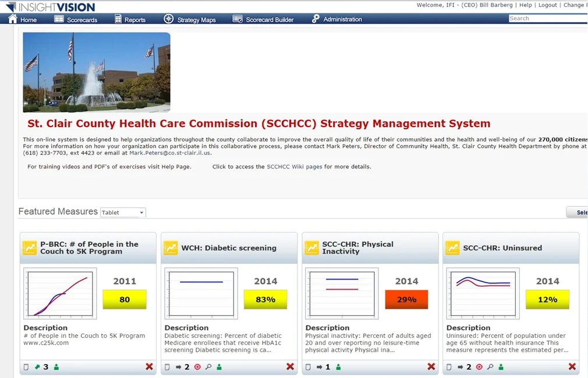Viewport: 588px width, 378px height.
Task: Open the SCC-CHR: Physical Inactivity title
Action: point(358,248)
